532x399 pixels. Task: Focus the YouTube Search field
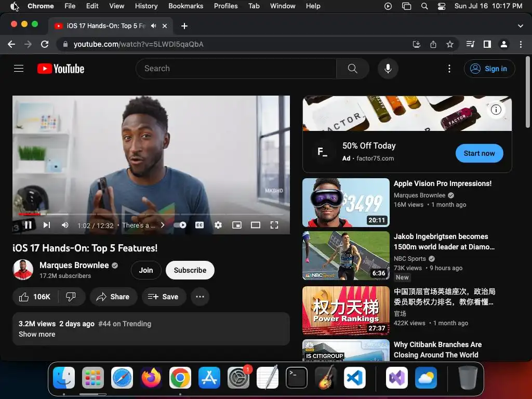(x=236, y=69)
